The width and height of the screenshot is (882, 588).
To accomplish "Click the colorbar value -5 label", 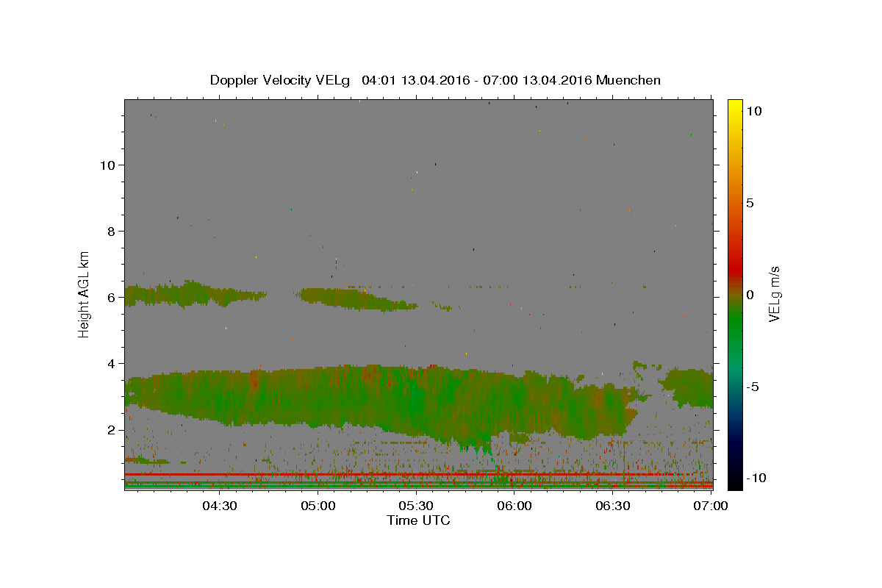I will point(753,386).
